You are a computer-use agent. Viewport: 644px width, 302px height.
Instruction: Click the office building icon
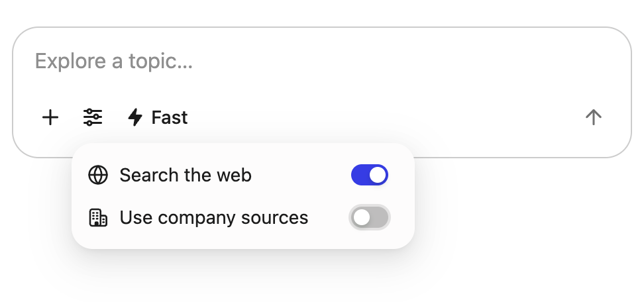coord(98,217)
